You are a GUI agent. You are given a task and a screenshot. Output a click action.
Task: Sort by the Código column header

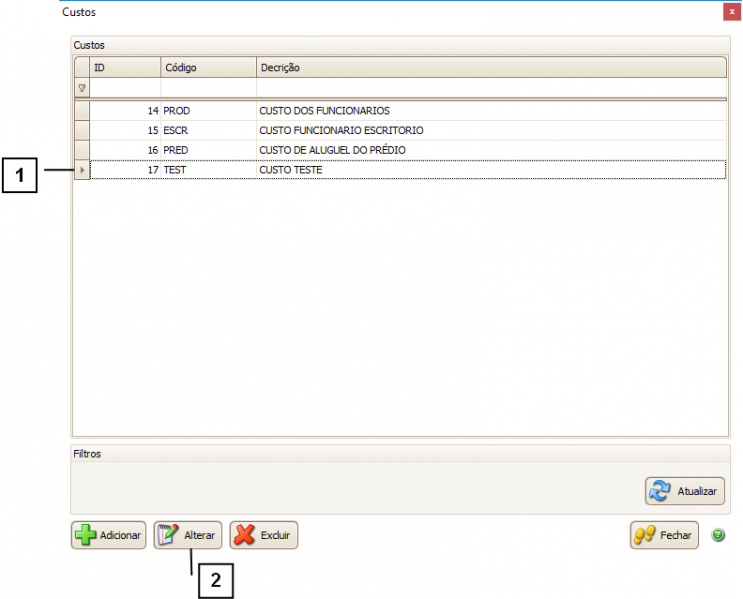point(208,68)
